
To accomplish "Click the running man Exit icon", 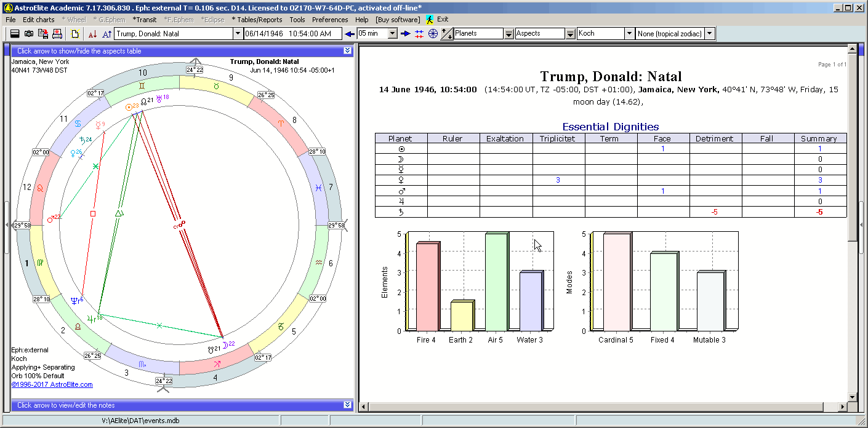I will (430, 20).
